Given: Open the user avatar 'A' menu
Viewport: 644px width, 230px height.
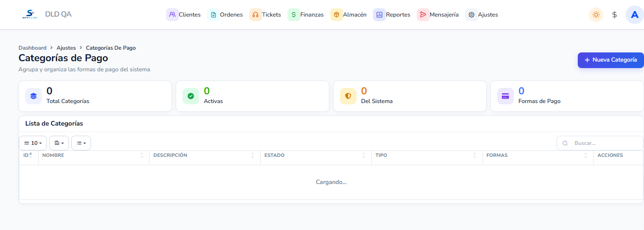Looking at the screenshot, I should (x=635, y=15).
